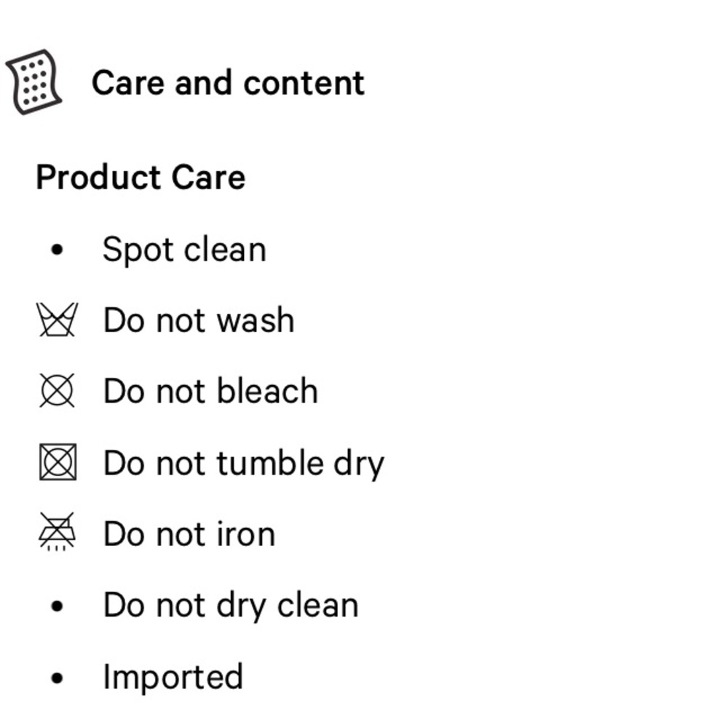728x728 pixels.
Task: Click the crossed-out washtub icon
Action: [58, 320]
